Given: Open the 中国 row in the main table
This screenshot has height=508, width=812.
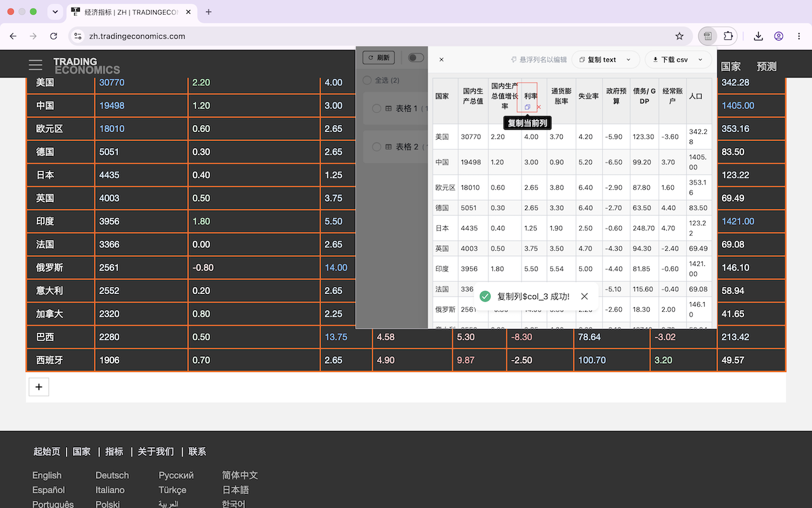Looking at the screenshot, I should click(45, 105).
